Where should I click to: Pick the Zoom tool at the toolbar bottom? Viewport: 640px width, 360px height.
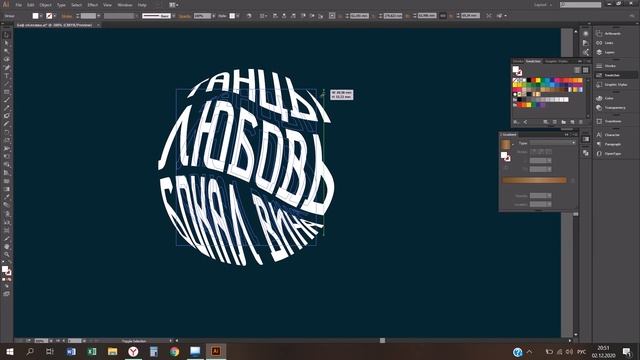7,255
